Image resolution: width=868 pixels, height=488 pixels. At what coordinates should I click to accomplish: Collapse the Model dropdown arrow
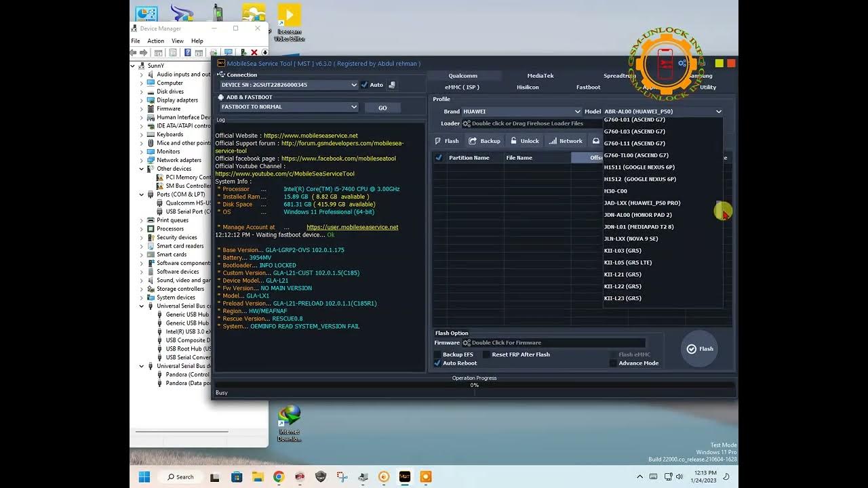click(x=718, y=111)
